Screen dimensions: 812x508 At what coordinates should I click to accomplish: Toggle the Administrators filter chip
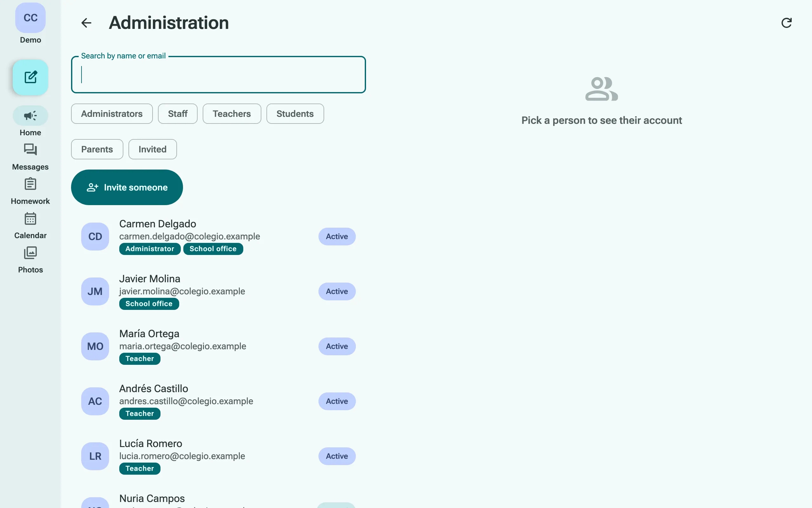(112, 114)
